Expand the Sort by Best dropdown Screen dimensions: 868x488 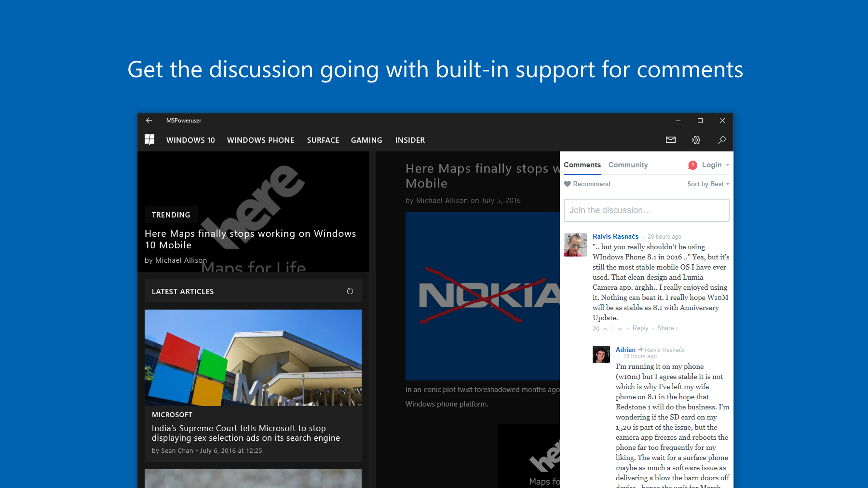tap(708, 184)
